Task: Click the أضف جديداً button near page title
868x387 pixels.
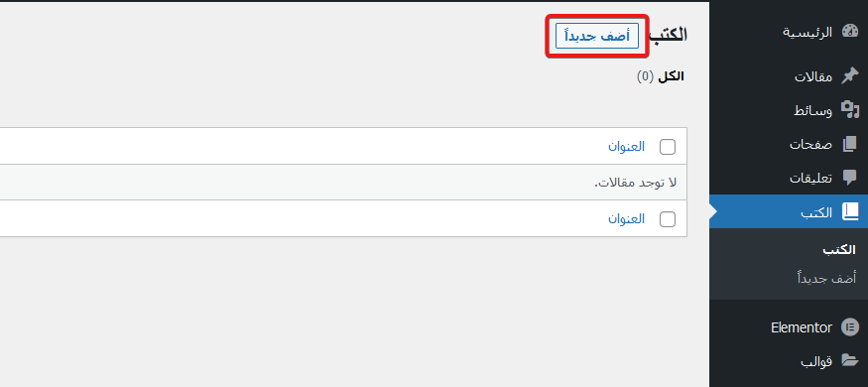Action: click(x=597, y=37)
